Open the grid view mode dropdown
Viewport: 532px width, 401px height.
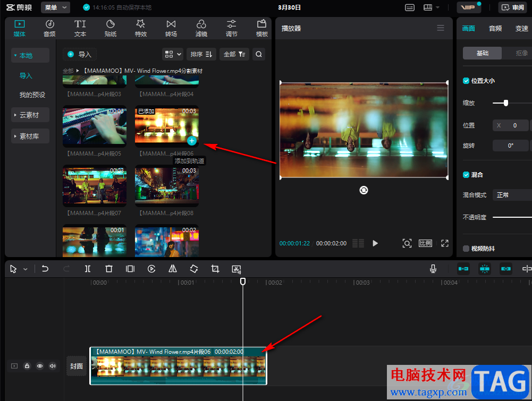pyautogui.click(x=173, y=54)
